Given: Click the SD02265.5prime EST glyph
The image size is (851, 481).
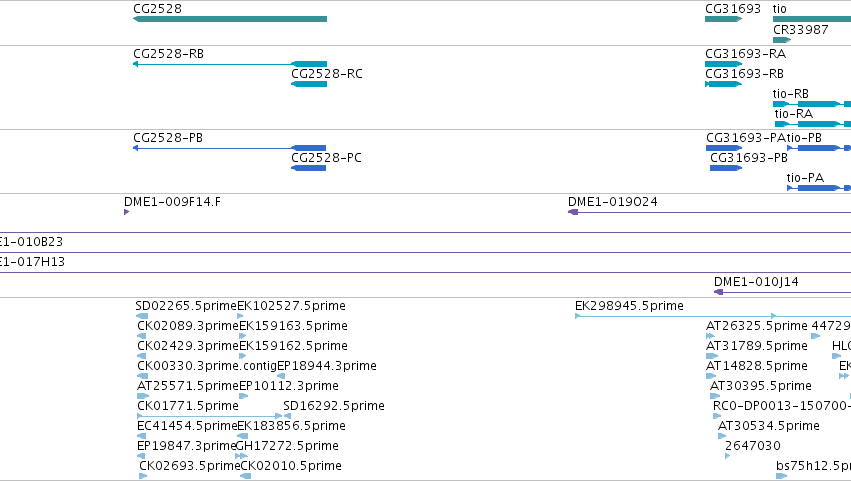Looking at the screenshot, I should click(142, 316).
